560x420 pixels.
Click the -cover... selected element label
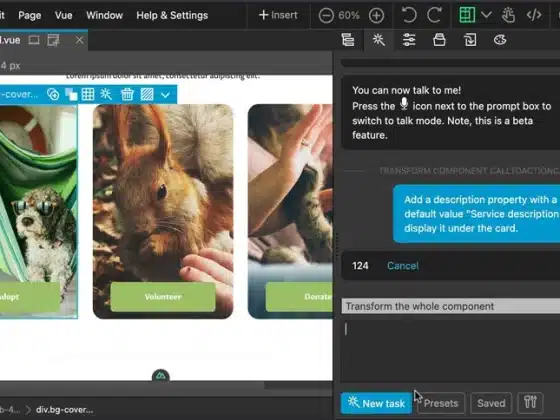19,95
